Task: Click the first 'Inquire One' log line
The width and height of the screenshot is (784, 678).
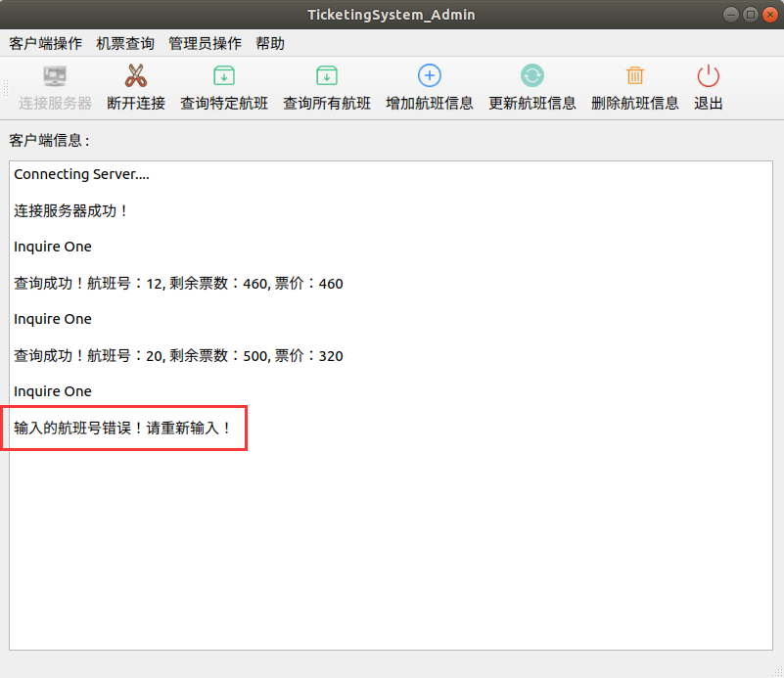Action: pyautogui.click(x=53, y=247)
